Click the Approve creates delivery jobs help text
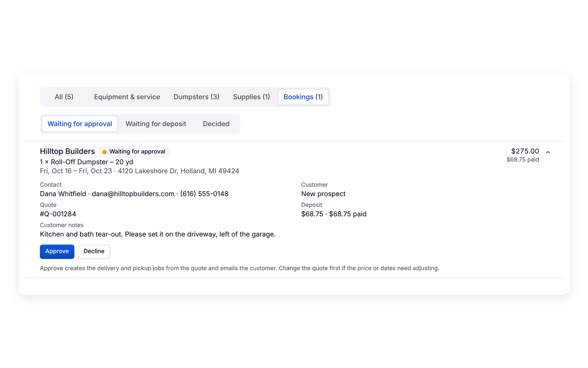Screen dimensions: 588x368 pos(240,268)
